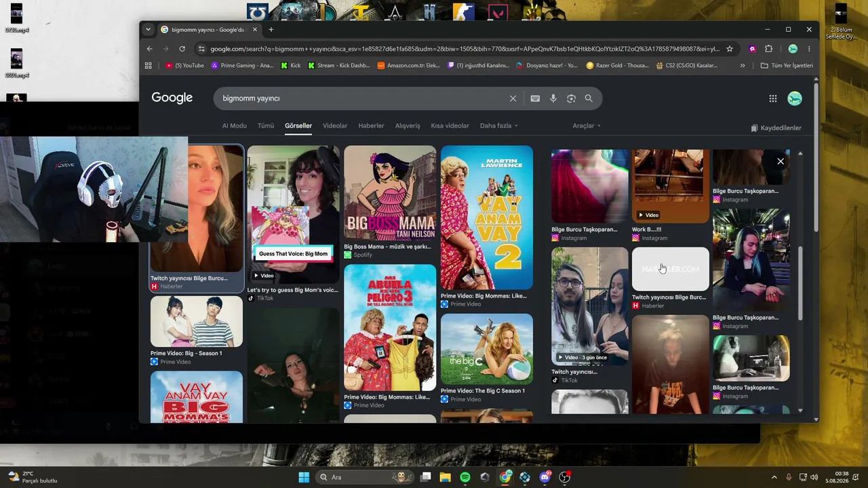Screen dimensions: 868x488
Task: Switch to the Tümü results tab
Action: pos(266,126)
